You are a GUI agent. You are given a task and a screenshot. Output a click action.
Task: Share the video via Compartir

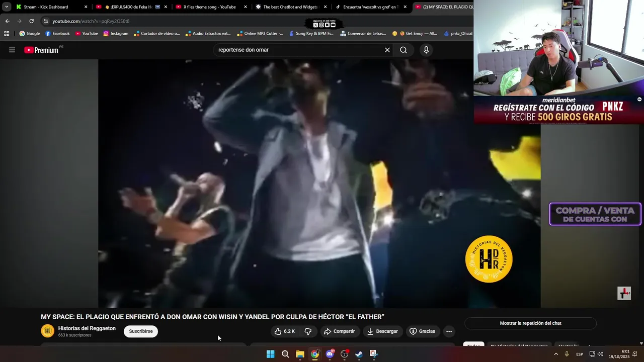(339, 331)
